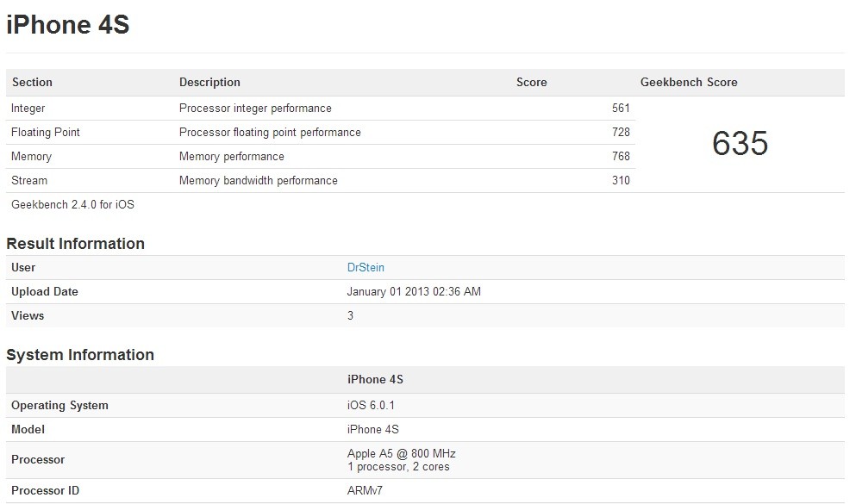Viewport: 856px width, 504px height.
Task: Click the System Information heading
Action: point(80,355)
